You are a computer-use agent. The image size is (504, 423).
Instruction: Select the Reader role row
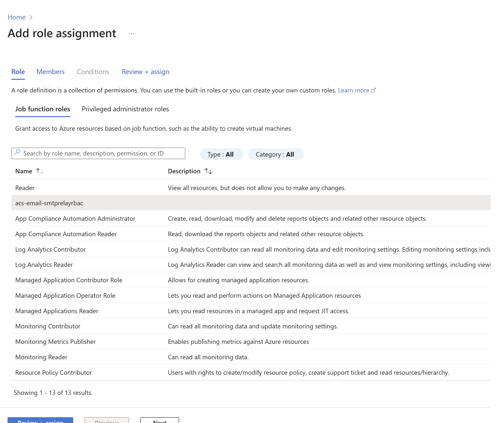25,188
